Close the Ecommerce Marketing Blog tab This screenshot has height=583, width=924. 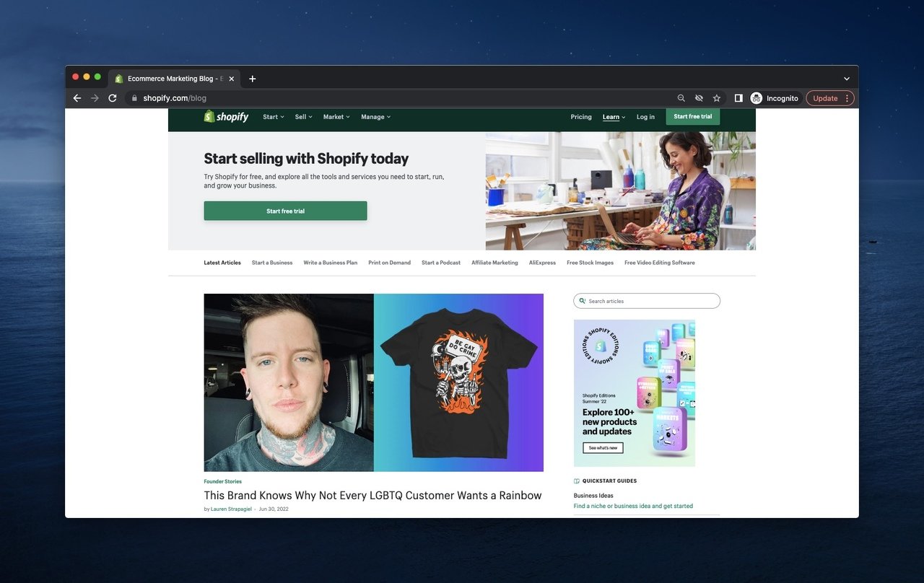click(231, 79)
